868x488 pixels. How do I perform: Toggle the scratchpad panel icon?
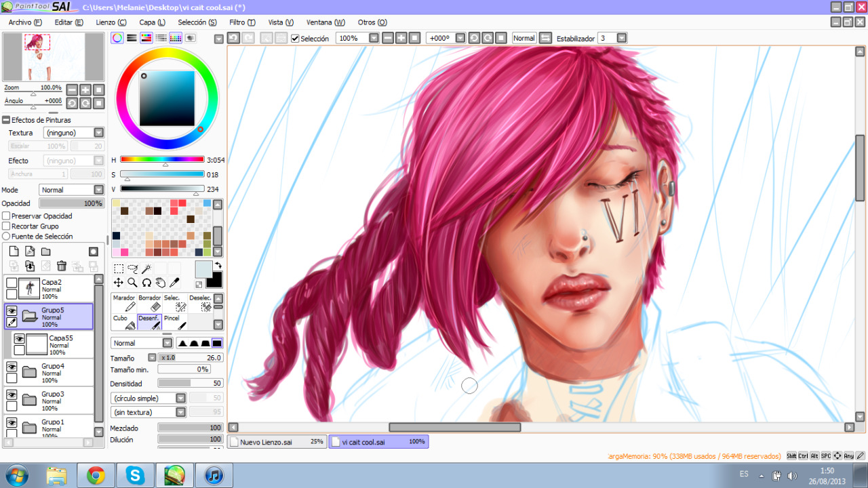coord(190,38)
